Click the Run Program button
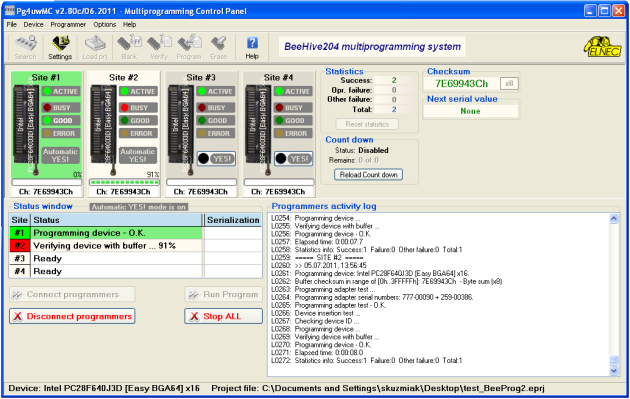 pos(224,295)
